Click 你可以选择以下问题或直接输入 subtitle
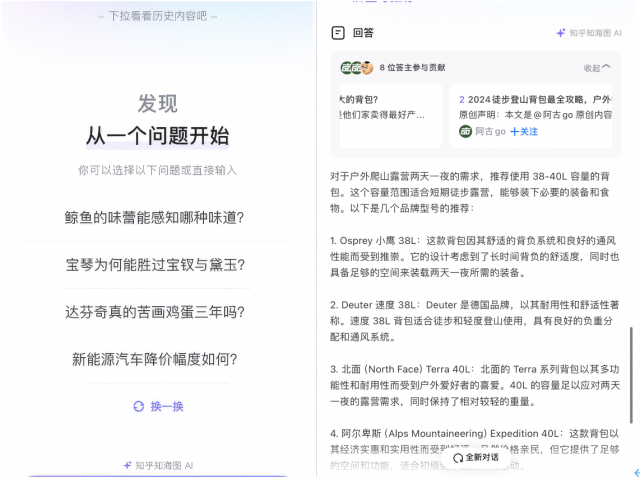 coord(158,170)
